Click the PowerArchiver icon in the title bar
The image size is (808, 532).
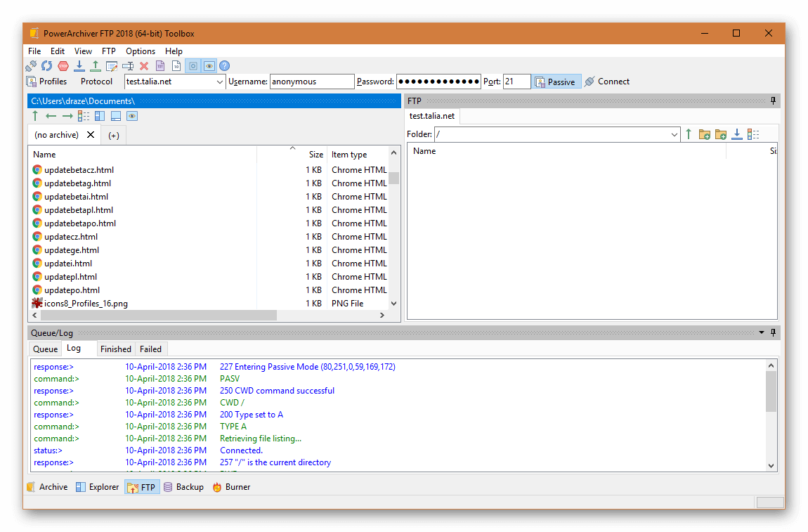34,34
